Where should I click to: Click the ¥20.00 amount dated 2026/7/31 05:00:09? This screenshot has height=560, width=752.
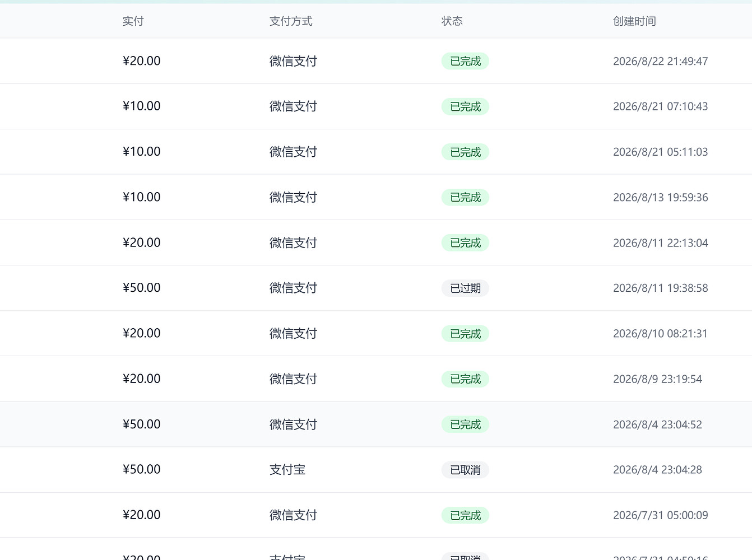(142, 515)
